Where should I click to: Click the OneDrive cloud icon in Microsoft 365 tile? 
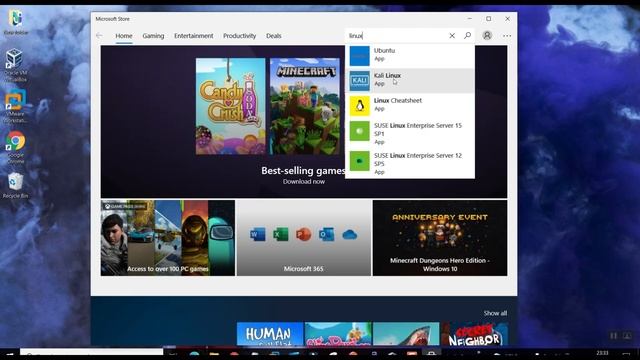[x=350, y=235]
